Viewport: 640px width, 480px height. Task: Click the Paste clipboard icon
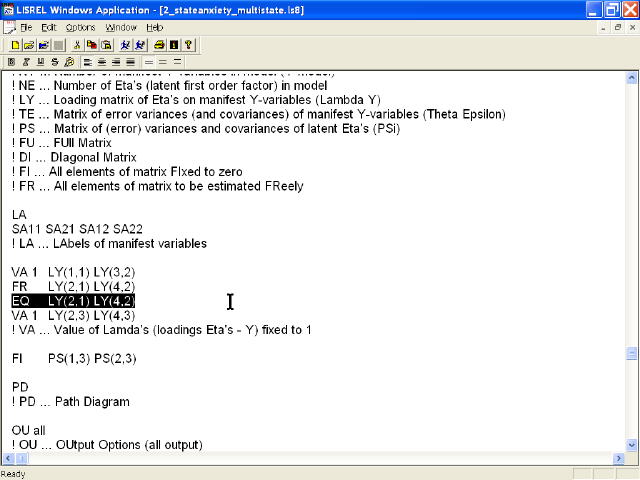[105, 45]
